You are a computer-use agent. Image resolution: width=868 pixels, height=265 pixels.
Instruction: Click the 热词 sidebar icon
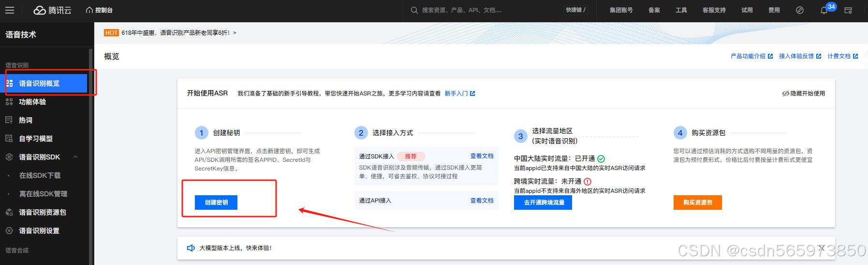click(x=9, y=120)
